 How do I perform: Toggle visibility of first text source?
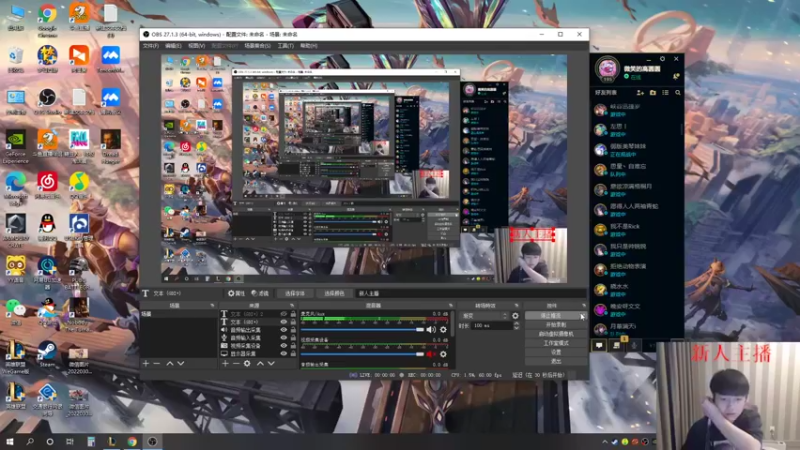[x=284, y=314]
